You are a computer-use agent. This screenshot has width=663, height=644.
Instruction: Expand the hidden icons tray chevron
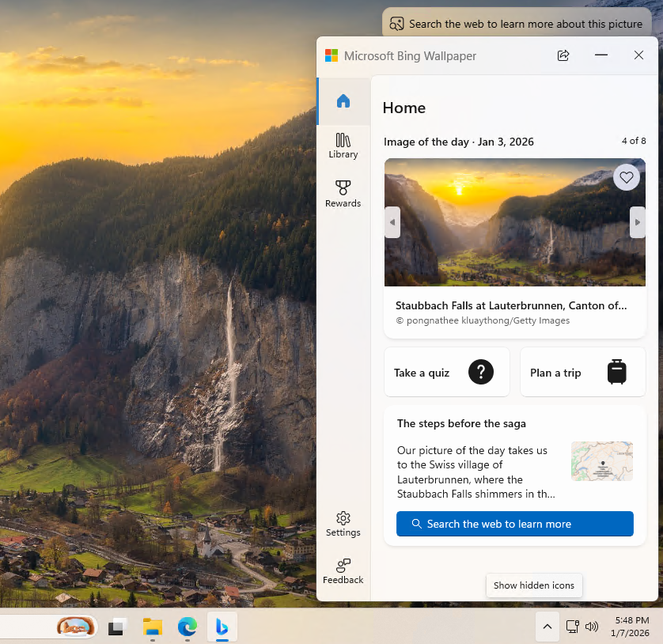tap(546, 627)
